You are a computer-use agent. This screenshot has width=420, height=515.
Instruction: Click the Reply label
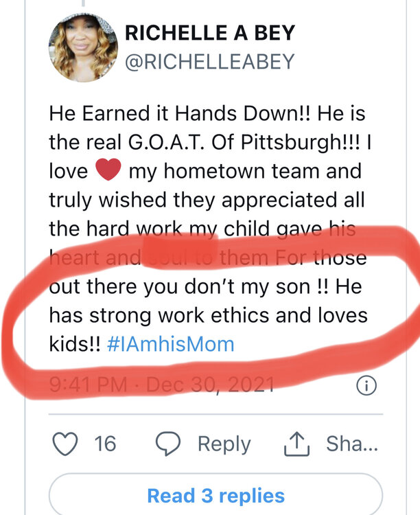[224, 444]
